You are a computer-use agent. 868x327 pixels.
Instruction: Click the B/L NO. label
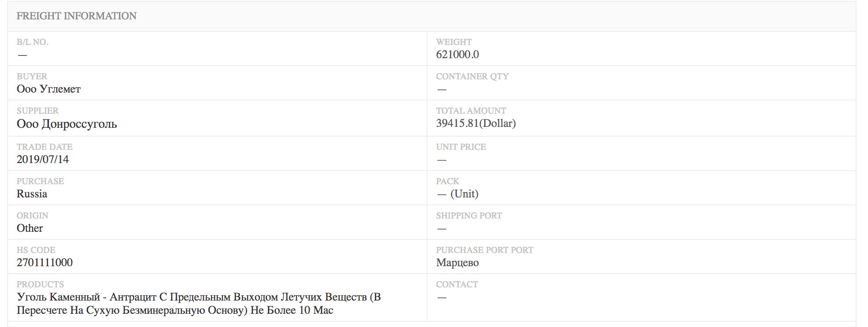(33, 42)
